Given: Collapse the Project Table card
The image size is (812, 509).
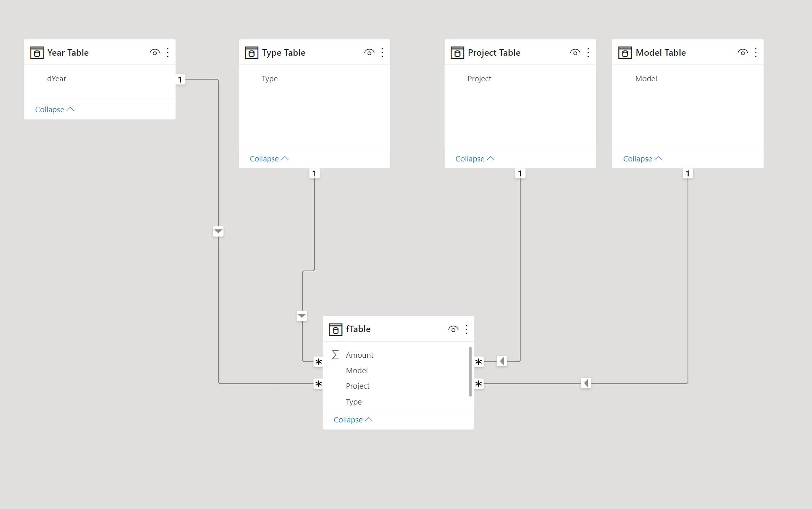Looking at the screenshot, I should 475,159.
